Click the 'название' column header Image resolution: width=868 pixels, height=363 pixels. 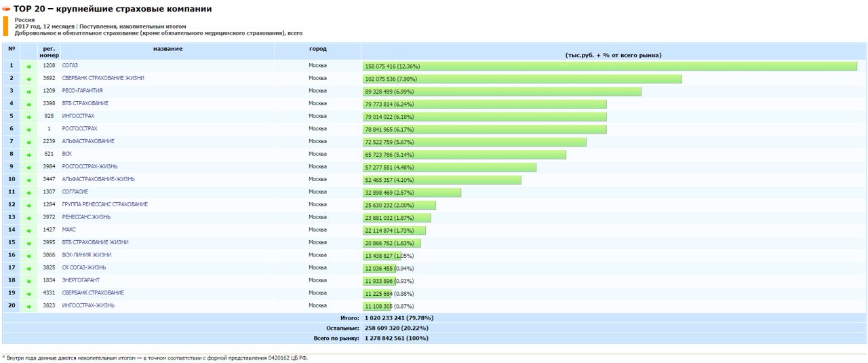click(167, 49)
